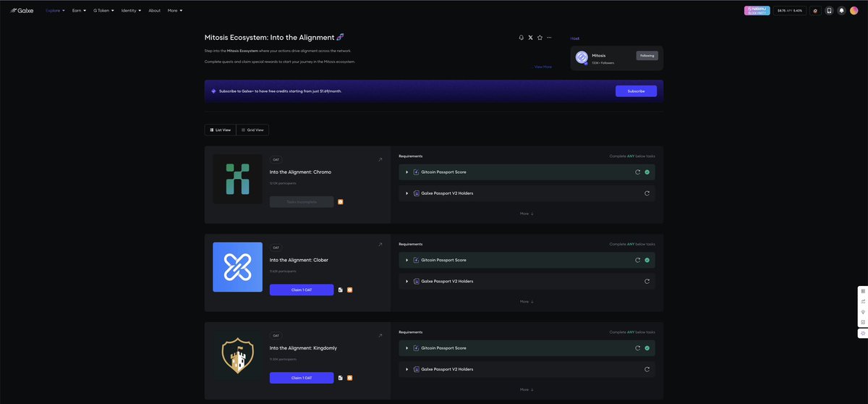Open the mobile app phone icon
The width and height of the screenshot is (868, 404).
pyautogui.click(x=829, y=11)
